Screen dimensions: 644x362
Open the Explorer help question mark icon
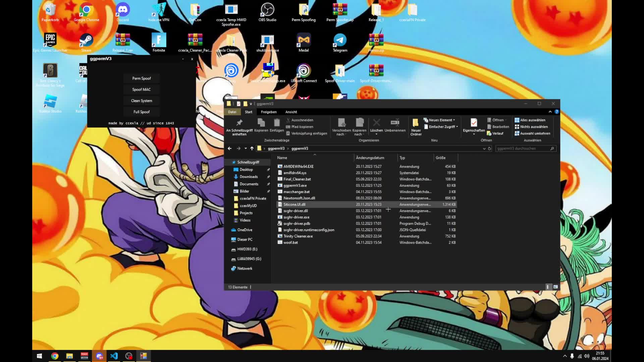click(x=557, y=112)
